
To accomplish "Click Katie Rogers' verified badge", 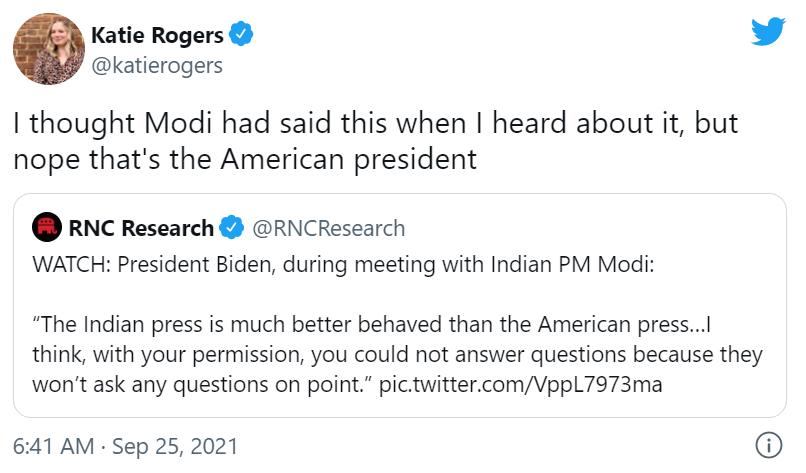I will point(241,34).
